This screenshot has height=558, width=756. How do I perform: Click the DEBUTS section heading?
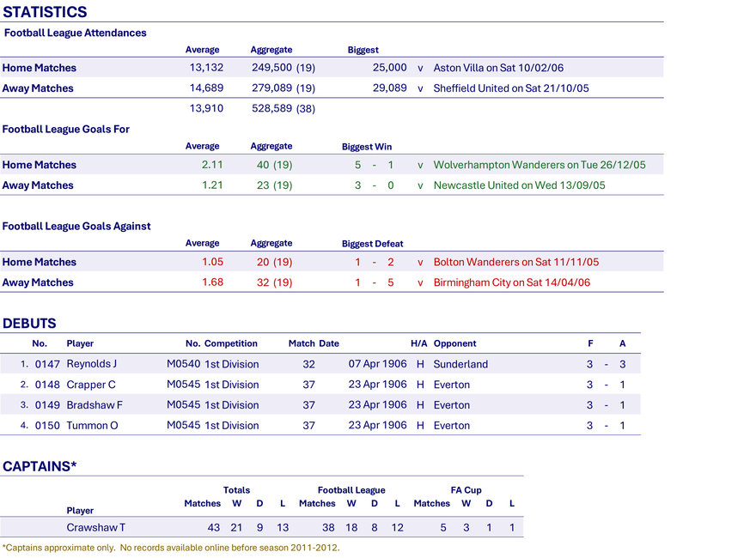coord(29,324)
